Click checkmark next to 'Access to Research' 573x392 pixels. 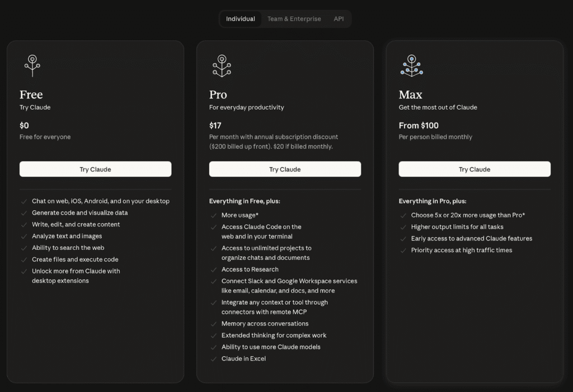point(214,270)
